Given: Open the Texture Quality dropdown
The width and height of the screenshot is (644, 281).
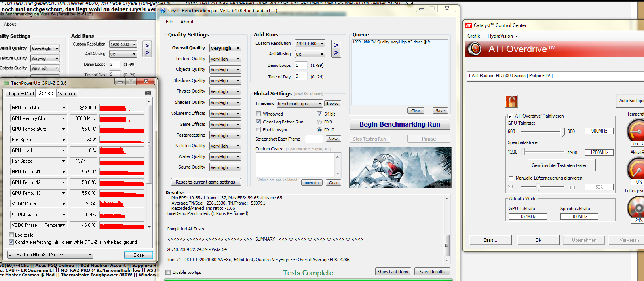Looking at the screenshot, I should [x=225, y=59].
